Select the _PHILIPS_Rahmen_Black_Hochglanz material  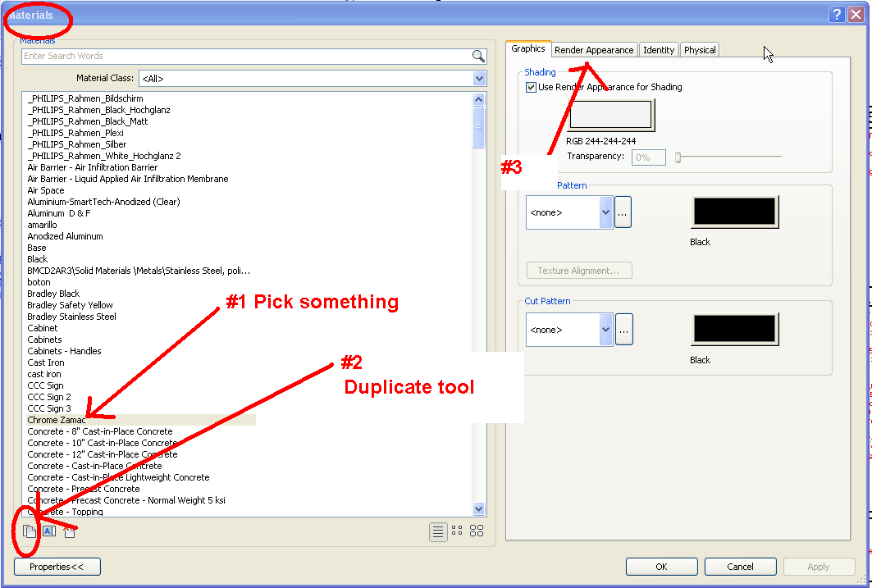click(98, 110)
